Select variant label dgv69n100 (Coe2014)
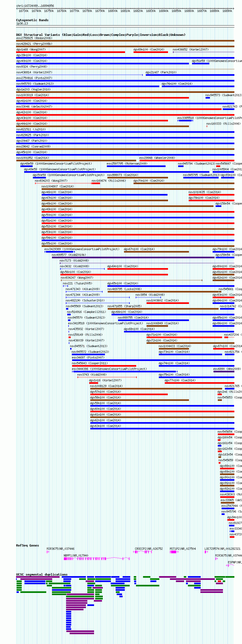 pos(149,49)
